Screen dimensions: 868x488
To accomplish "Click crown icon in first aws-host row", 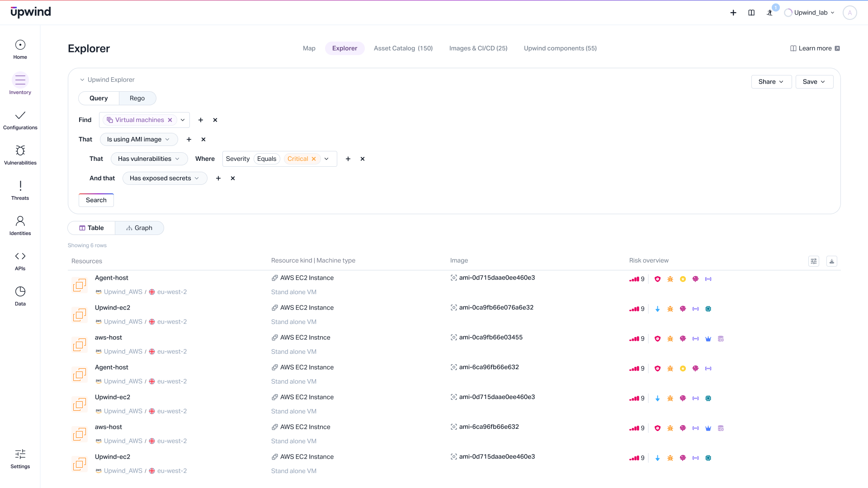I will pyautogui.click(x=708, y=339).
